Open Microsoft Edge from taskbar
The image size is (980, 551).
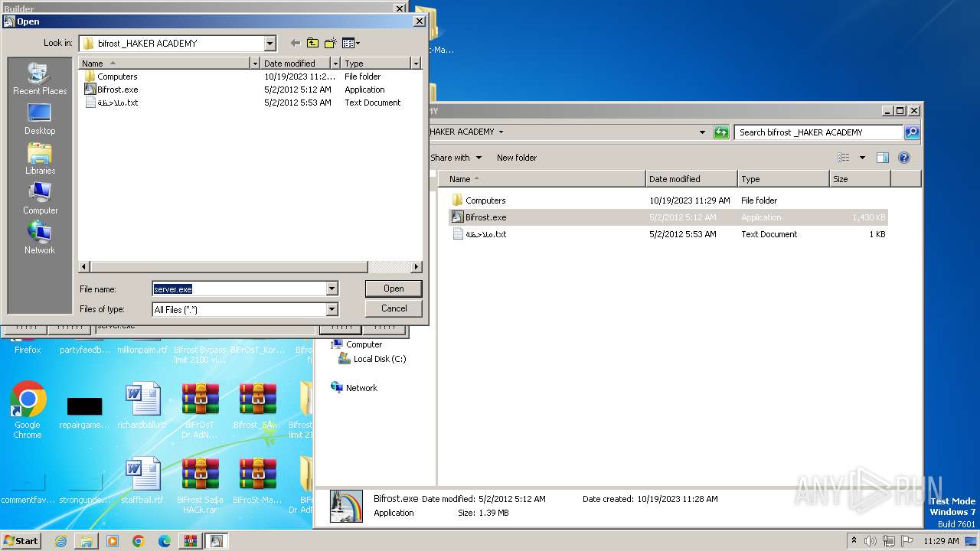(165, 541)
